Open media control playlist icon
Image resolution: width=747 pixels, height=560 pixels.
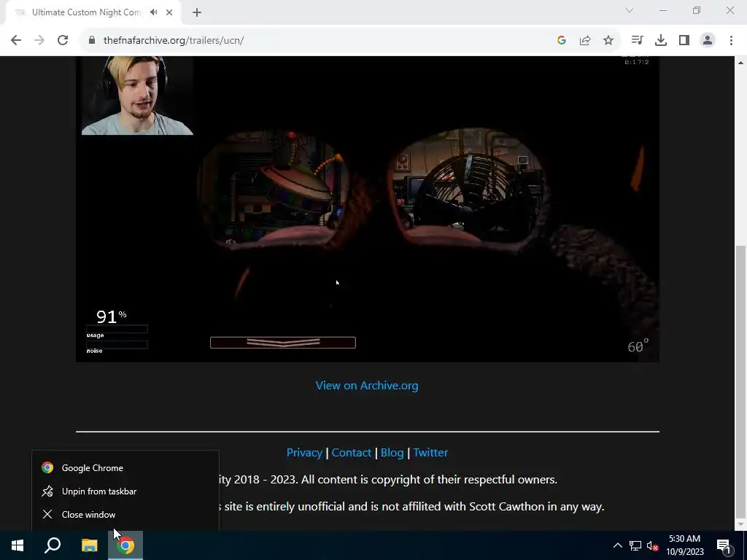(637, 41)
